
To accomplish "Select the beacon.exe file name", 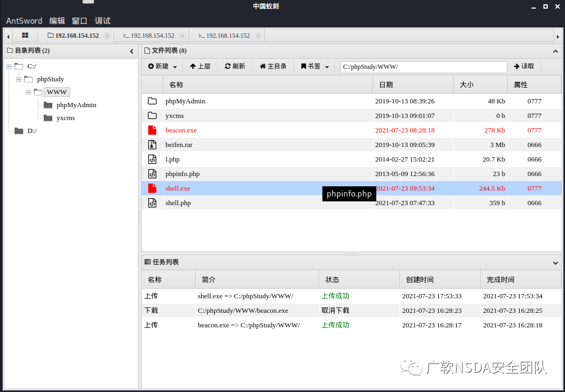I will click(x=181, y=130).
